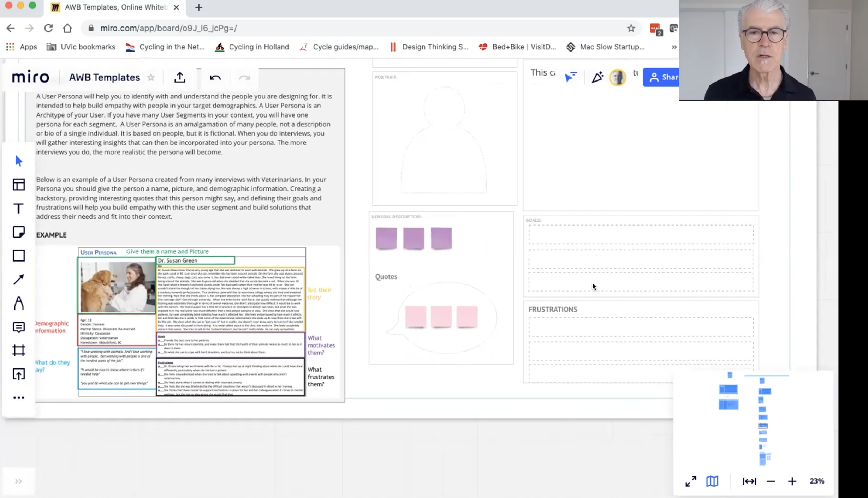This screenshot has width=868, height=498.
Task: Open the Upload tool in sidebar
Action: tap(19, 374)
